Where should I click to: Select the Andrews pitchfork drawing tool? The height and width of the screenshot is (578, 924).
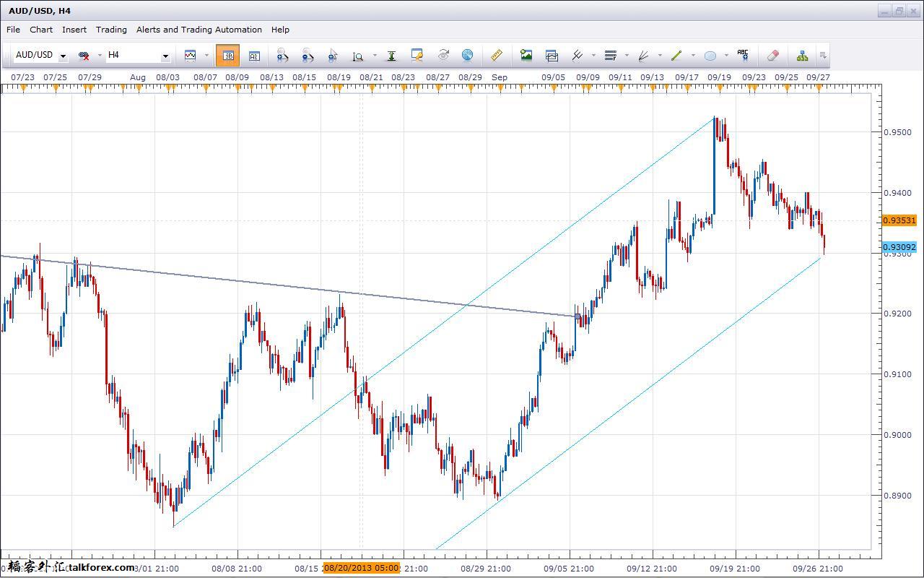577,56
